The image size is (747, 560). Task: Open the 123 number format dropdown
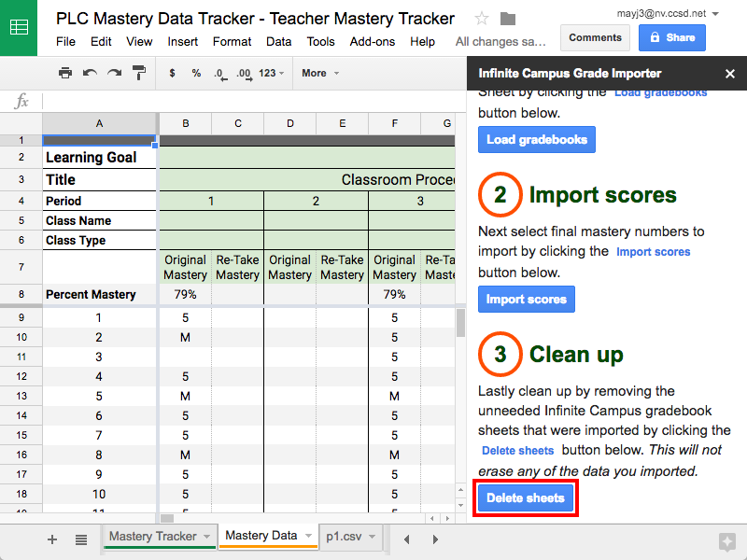pos(271,73)
